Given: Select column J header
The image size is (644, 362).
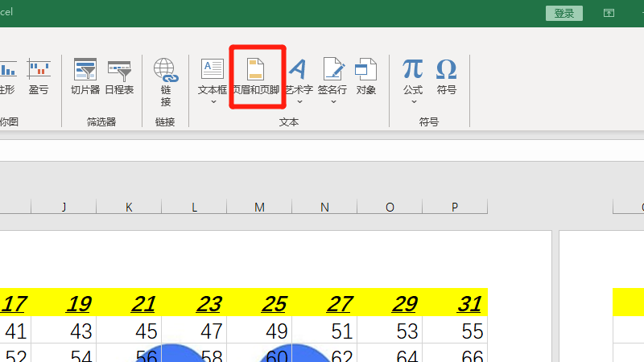Looking at the screenshot, I should 64,207.
